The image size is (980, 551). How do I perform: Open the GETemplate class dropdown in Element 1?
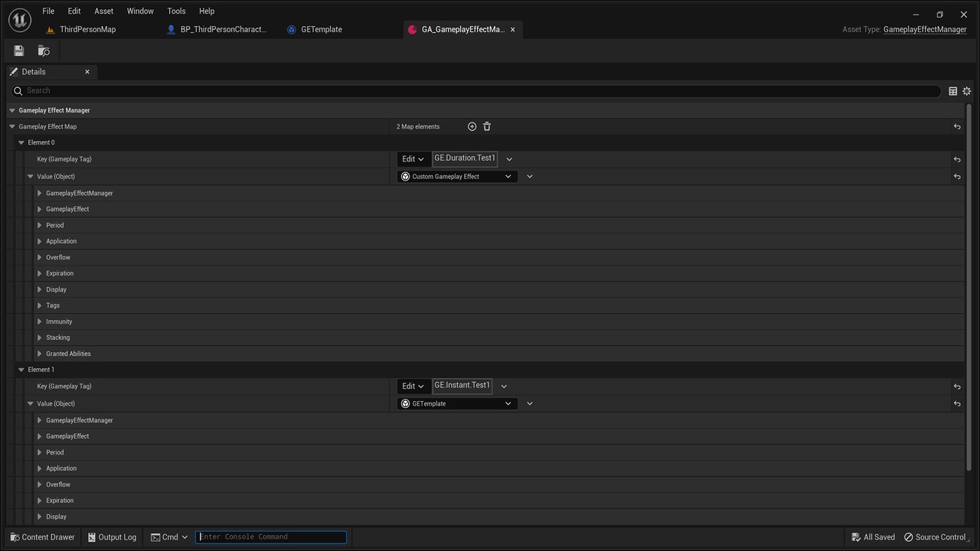coord(457,404)
